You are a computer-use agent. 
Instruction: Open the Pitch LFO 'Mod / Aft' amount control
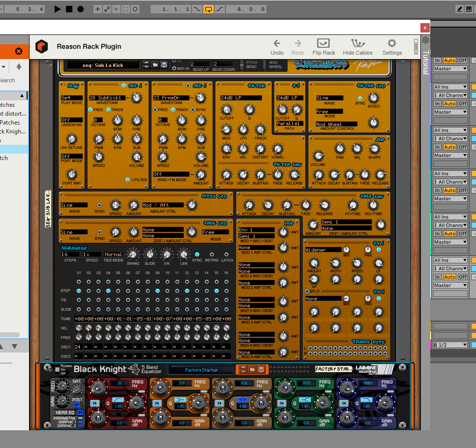click(x=163, y=205)
